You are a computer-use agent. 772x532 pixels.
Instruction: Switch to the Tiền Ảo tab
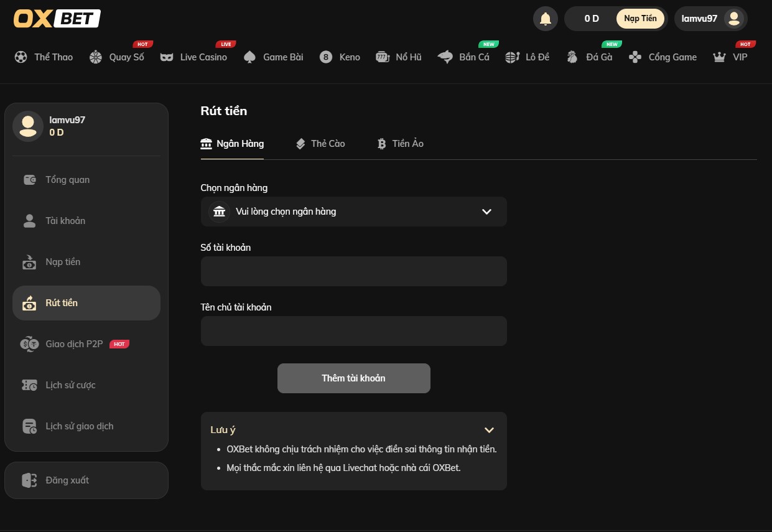(x=401, y=144)
